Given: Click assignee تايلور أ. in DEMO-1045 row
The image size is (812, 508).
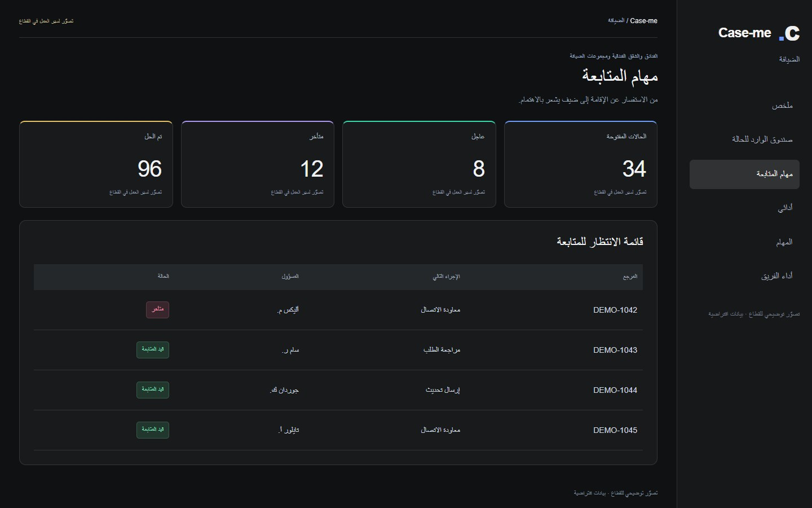Looking at the screenshot, I should point(289,430).
